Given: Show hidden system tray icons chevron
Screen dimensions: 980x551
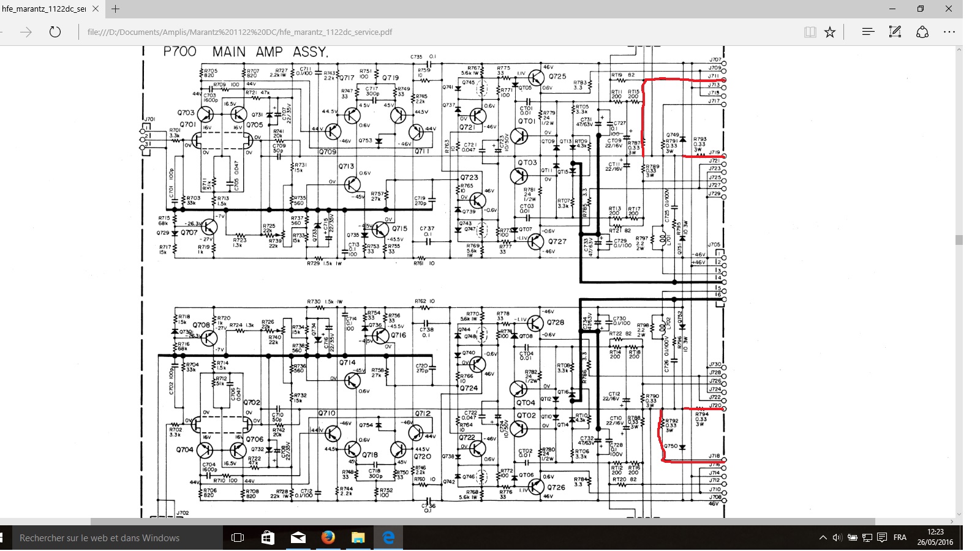Looking at the screenshot, I should pyautogui.click(x=823, y=538).
